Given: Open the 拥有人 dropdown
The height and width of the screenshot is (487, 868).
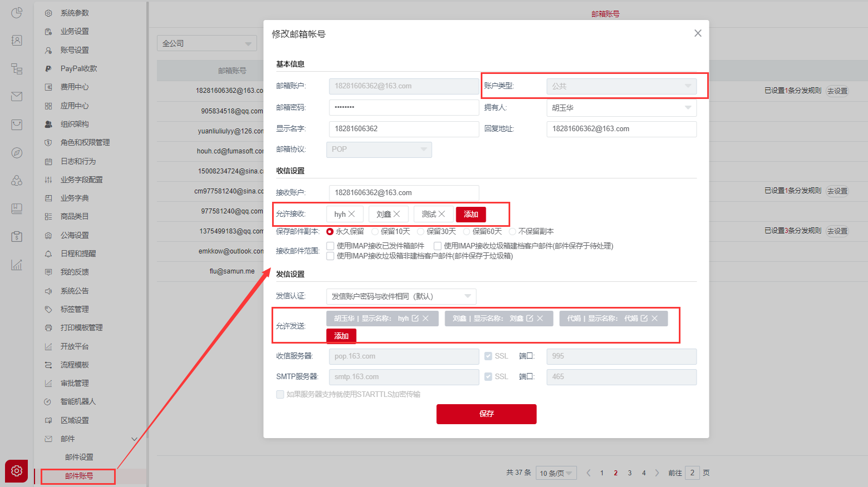Looking at the screenshot, I should point(621,108).
